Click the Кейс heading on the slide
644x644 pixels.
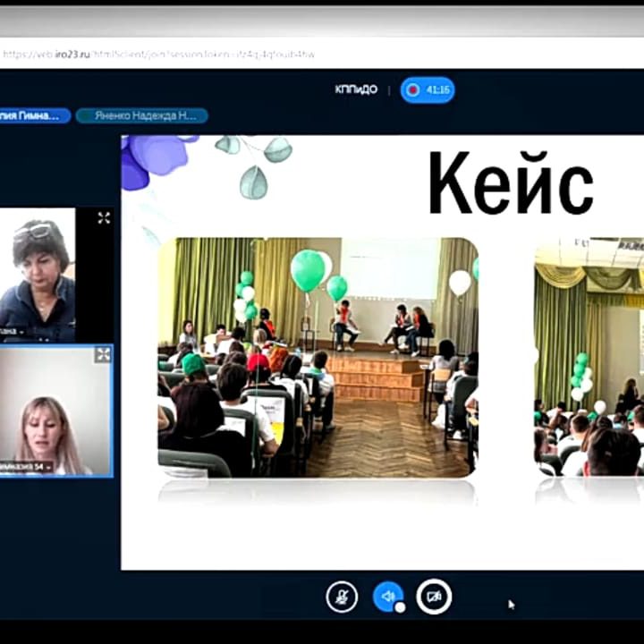point(510,183)
